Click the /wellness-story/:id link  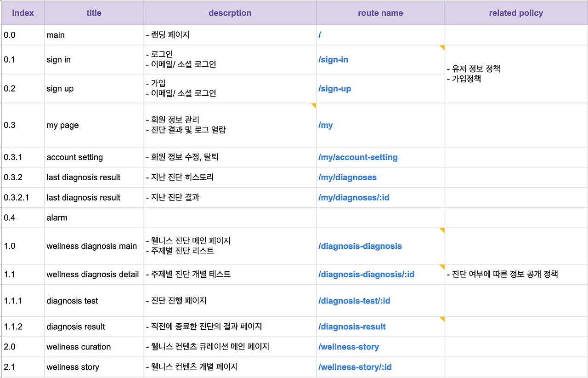tap(354, 367)
